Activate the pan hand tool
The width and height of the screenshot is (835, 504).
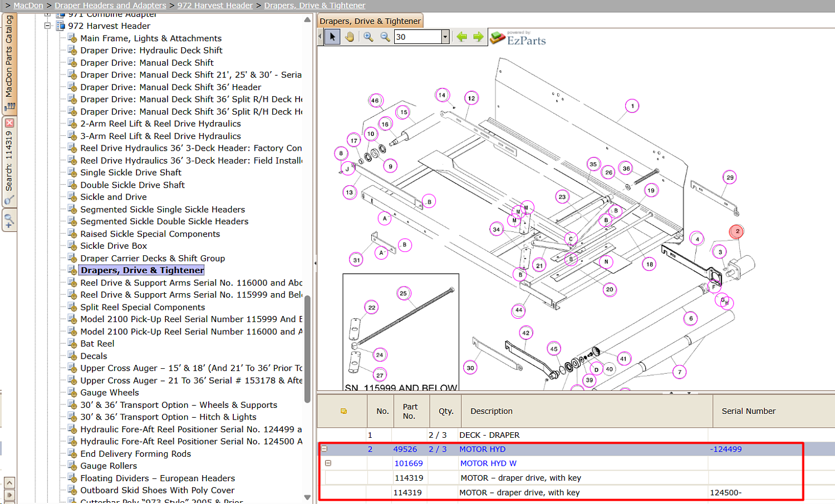tap(350, 37)
